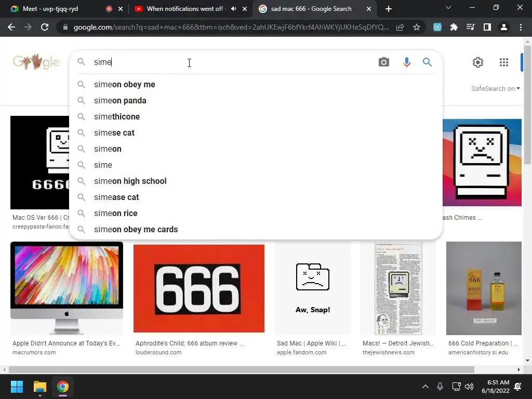Switch to the When notifications went off tab
Viewport: 532px width, 399px height.
pos(185,9)
